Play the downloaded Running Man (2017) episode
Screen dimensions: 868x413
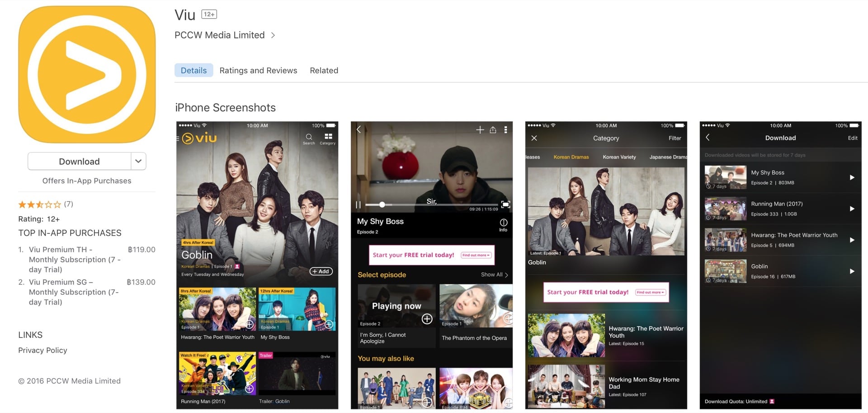click(x=853, y=209)
